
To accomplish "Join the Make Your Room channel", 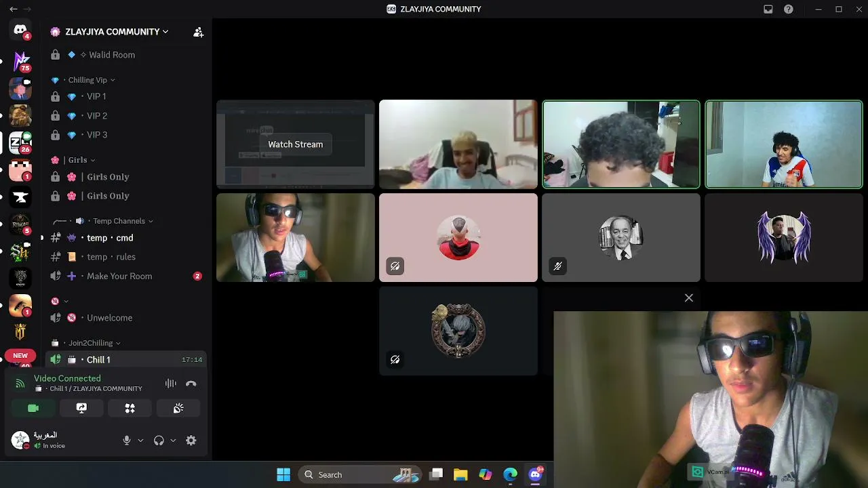I will click(x=127, y=276).
